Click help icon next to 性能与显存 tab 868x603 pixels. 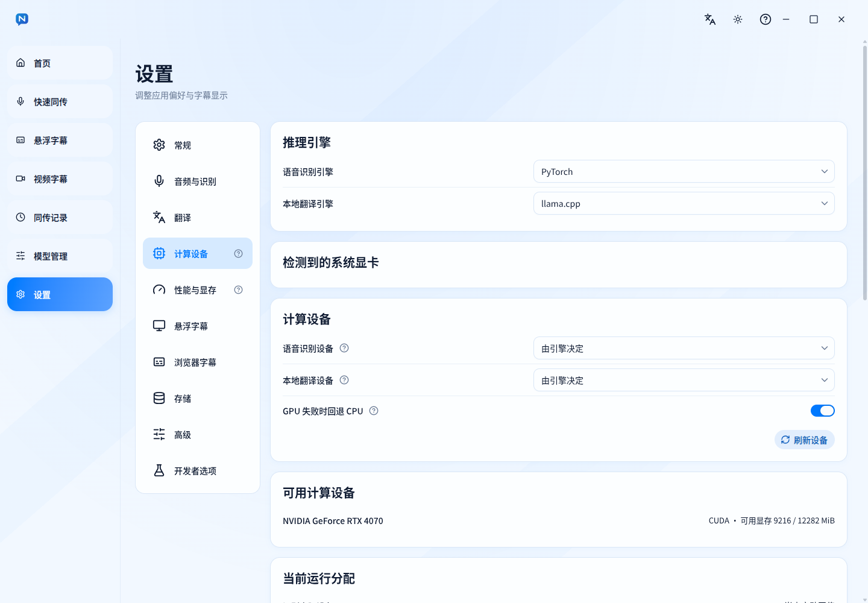point(239,289)
